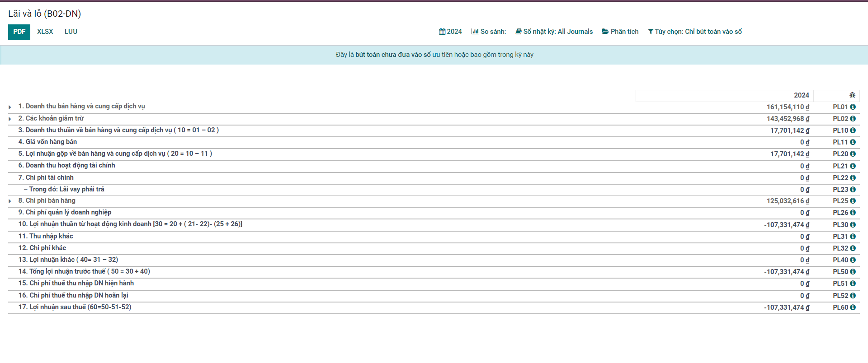
Task: Click info icon beside PL20 code
Action: click(x=853, y=154)
